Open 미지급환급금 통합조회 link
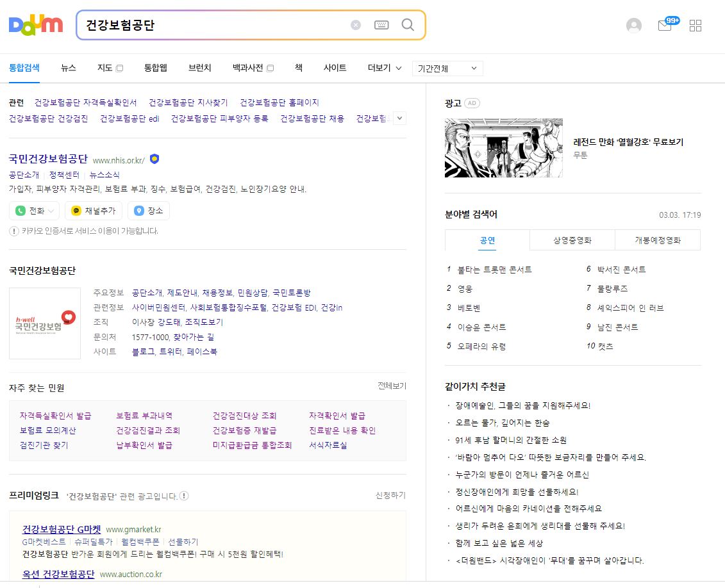This screenshot has width=725, height=588. 252,445
